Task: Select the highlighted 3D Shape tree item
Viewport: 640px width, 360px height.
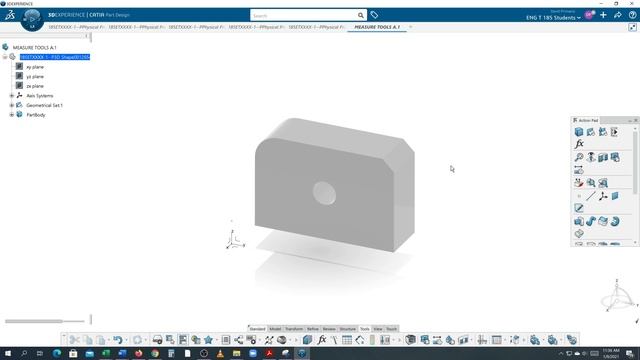Action: click(x=55, y=57)
